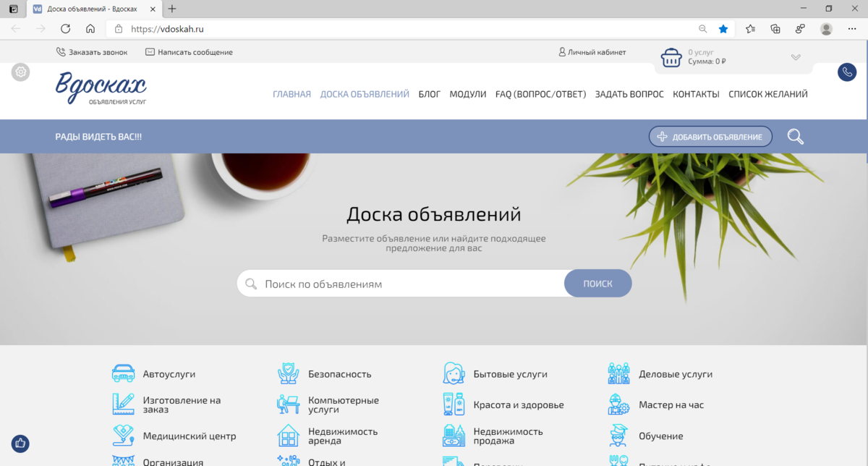
Task: Click the Недвижимость продажа building icon
Action: coord(454,436)
